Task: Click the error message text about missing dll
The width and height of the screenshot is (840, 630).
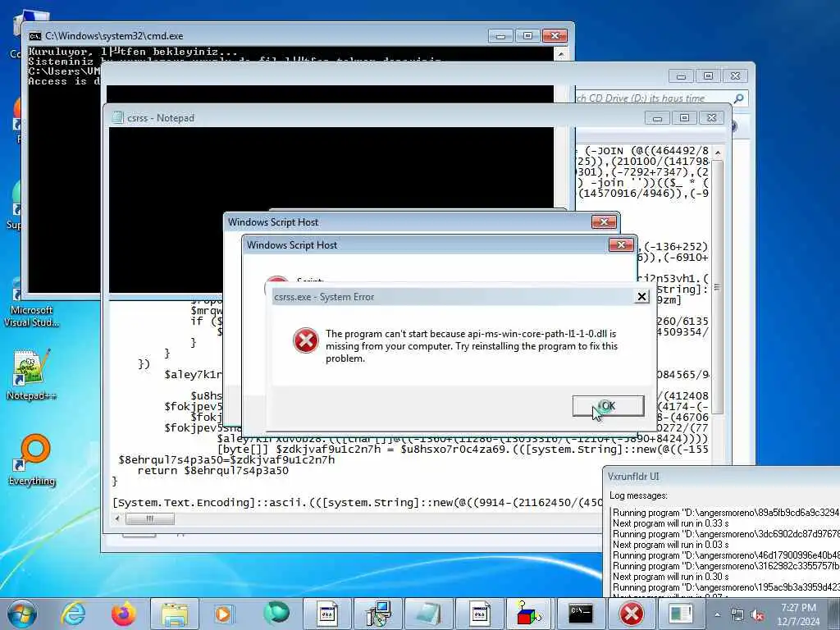Action: (x=472, y=346)
